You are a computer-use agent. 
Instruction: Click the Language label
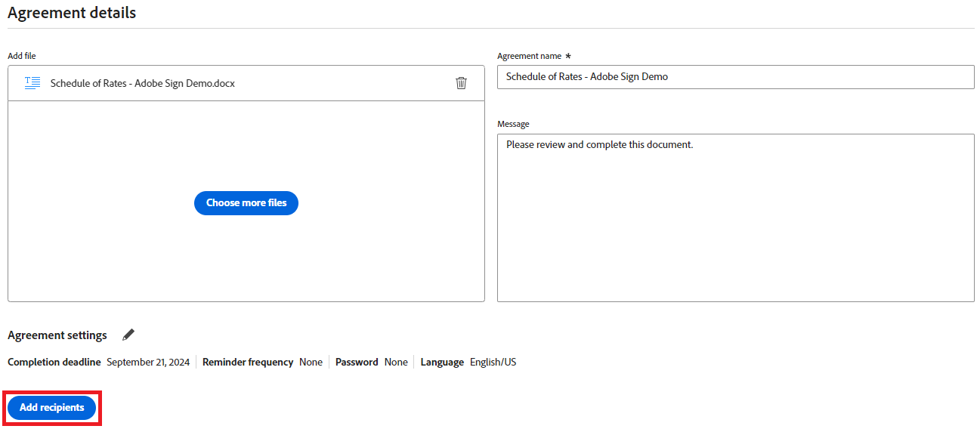pyautogui.click(x=442, y=363)
